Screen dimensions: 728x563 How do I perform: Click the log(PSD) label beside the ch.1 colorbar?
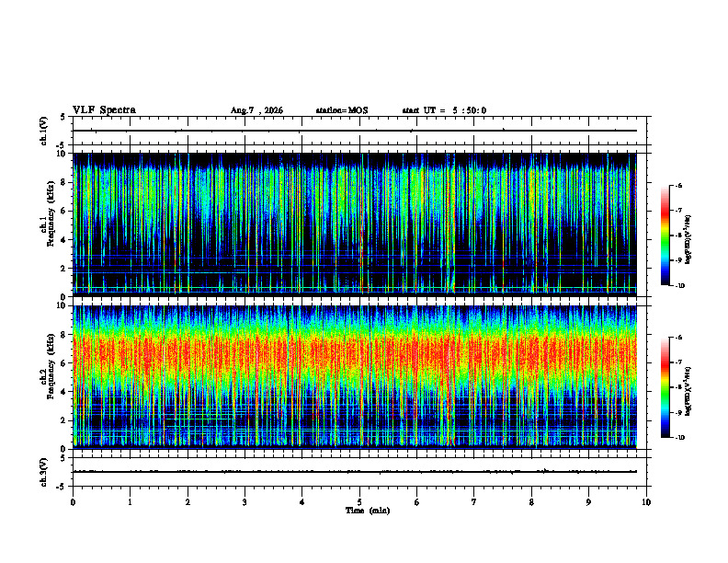click(x=688, y=240)
